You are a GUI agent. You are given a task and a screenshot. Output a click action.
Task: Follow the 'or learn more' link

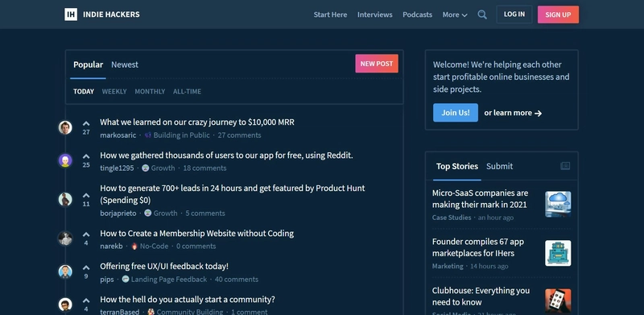tap(513, 113)
